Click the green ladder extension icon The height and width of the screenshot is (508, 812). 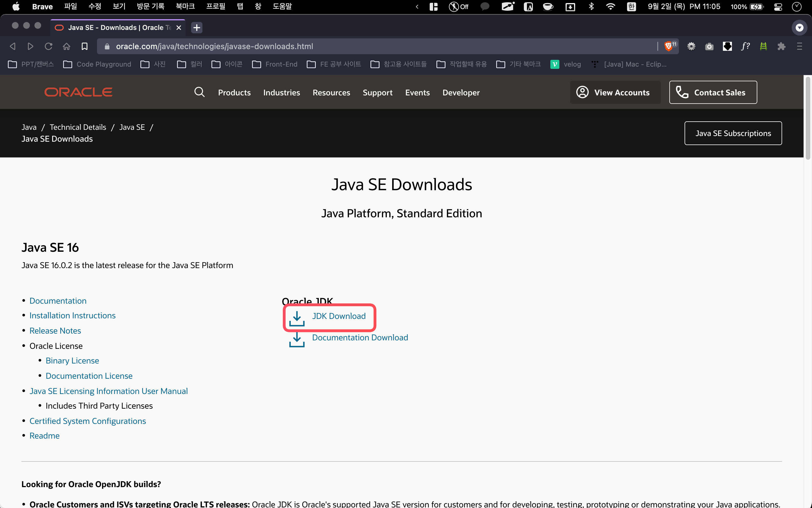point(763,46)
